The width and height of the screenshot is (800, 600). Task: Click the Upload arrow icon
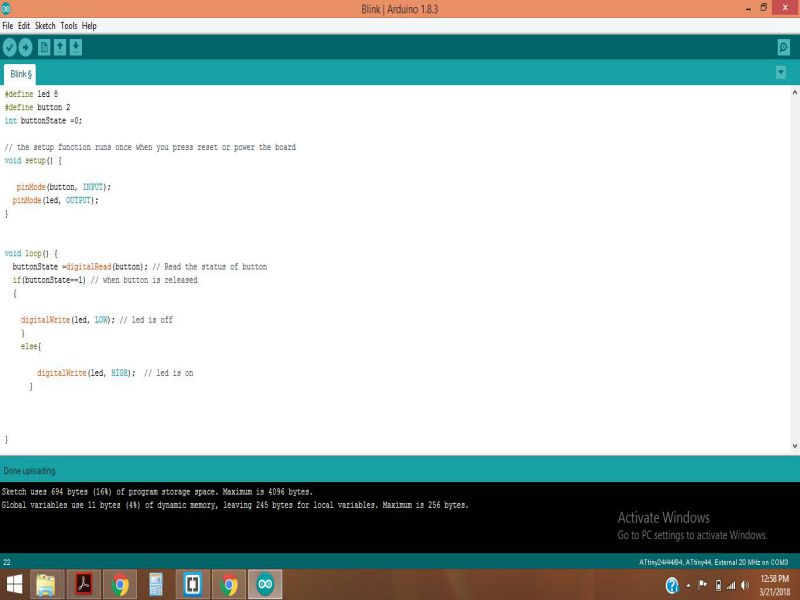click(x=26, y=47)
